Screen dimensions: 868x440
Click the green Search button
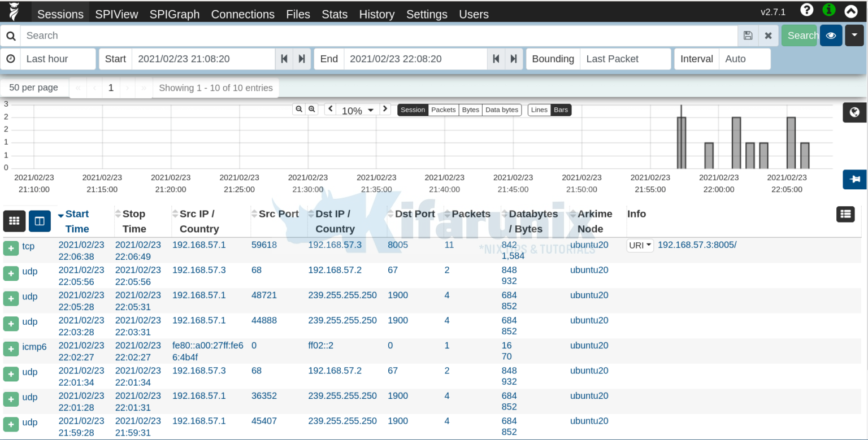pos(800,35)
